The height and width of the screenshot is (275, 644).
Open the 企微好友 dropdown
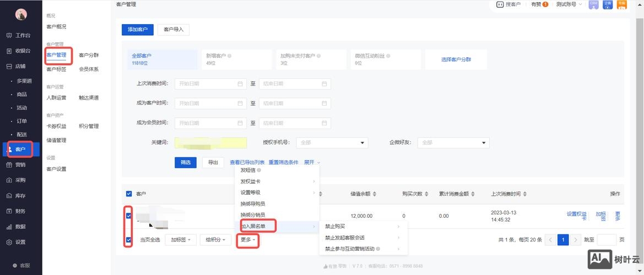(453, 142)
